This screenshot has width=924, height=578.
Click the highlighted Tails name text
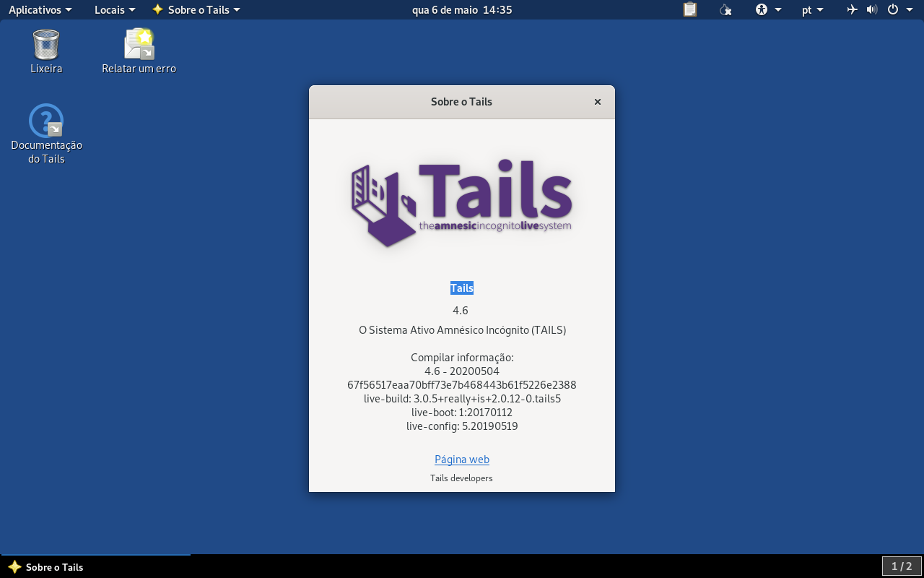coord(462,288)
